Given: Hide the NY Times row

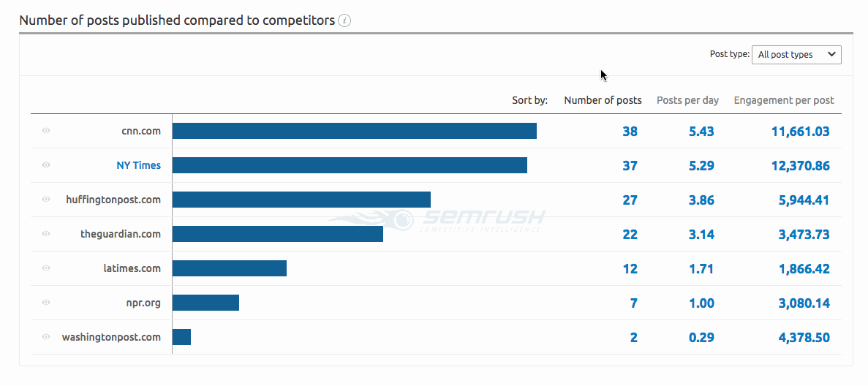Looking at the screenshot, I should click(x=46, y=165).
